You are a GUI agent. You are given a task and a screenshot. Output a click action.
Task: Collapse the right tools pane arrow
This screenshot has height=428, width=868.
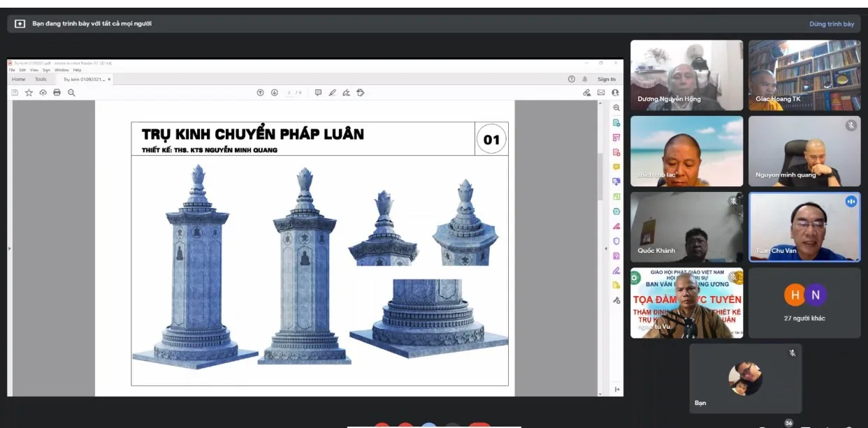click(606, 249)
